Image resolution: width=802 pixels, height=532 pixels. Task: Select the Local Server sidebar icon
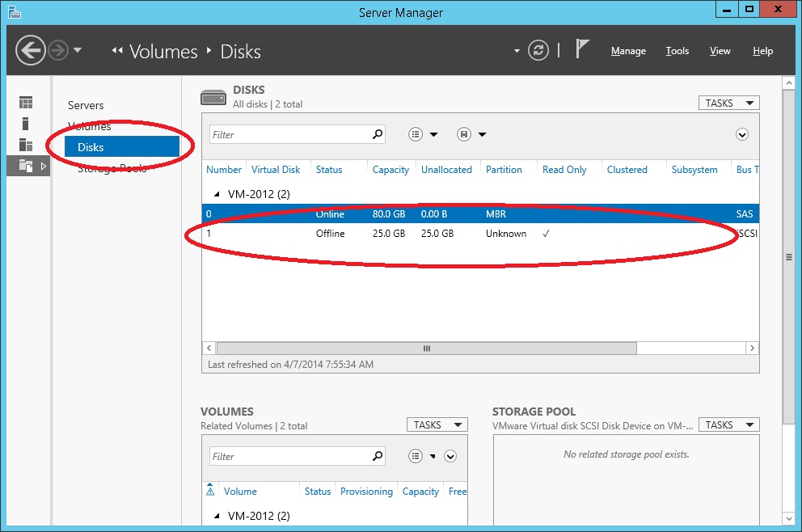[25, 123]
